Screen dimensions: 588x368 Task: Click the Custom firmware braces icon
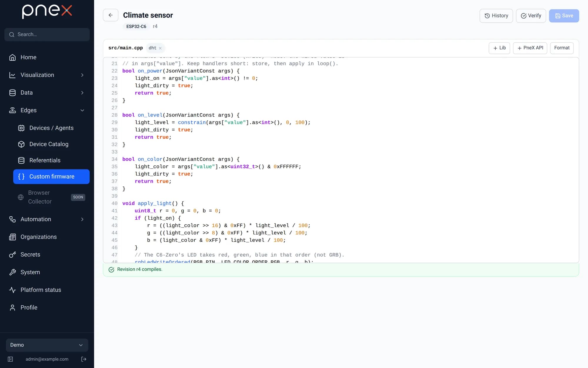(21, 177)
